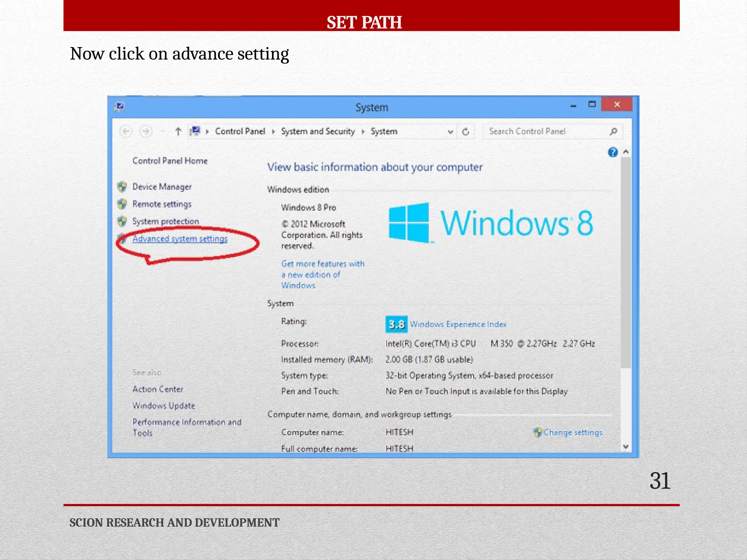Screen dimensions: 747x560
Task: Click the Windows 8 logo
Action: [x=491, y=222]
